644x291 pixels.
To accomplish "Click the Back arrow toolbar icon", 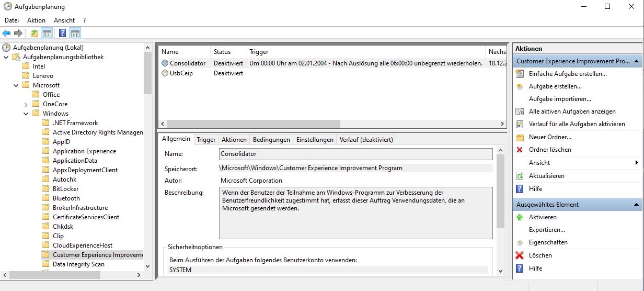I will coord(6,33).
